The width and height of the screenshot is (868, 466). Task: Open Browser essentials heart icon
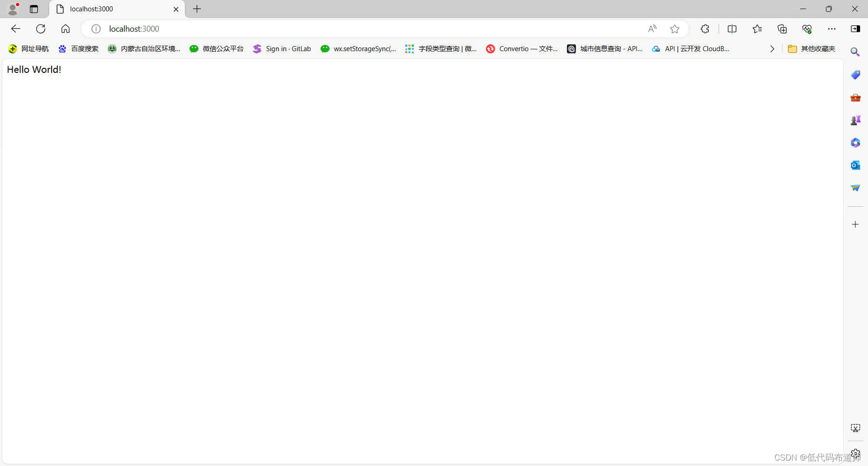(x=807, y=29)
